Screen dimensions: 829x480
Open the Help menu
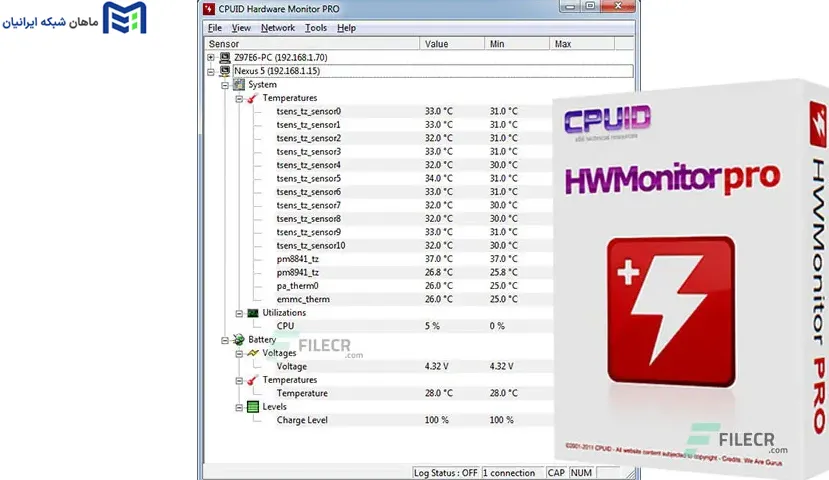click(346, 28)
